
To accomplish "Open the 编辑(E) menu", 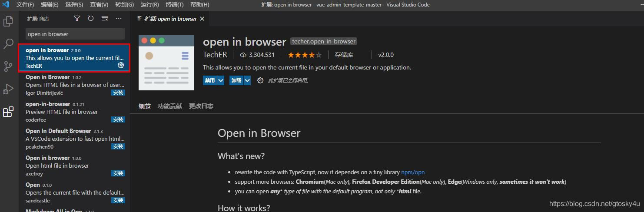I will tap(50, 5).
